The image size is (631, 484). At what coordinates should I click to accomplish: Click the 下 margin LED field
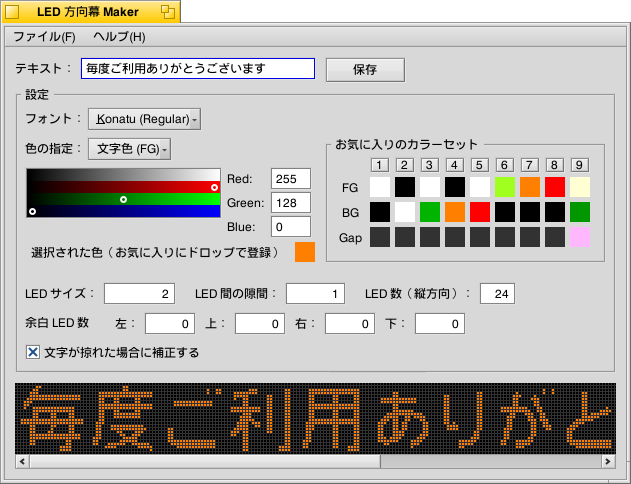(x=440, y=323)
